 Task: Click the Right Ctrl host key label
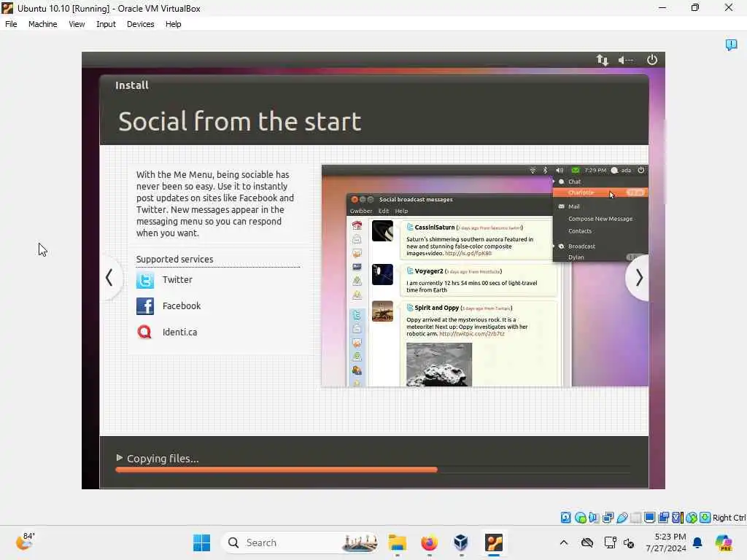pos(729,518)
